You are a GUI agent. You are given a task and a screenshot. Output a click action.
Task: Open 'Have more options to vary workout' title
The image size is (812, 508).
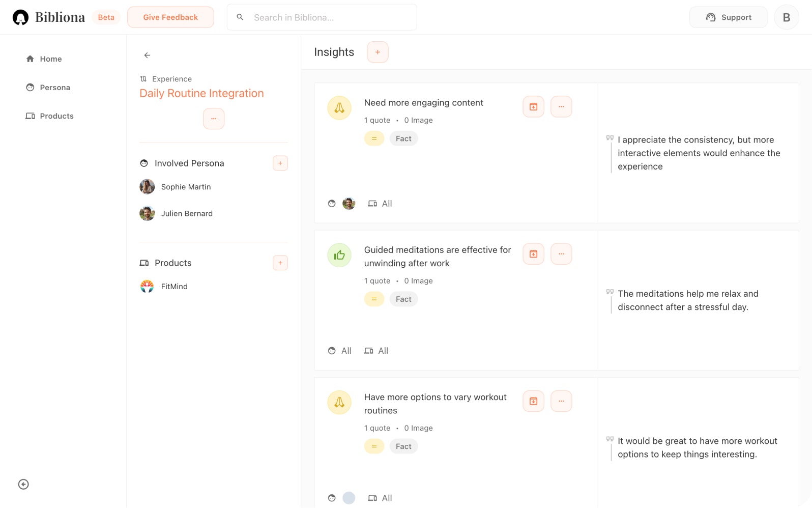point(436,404)
